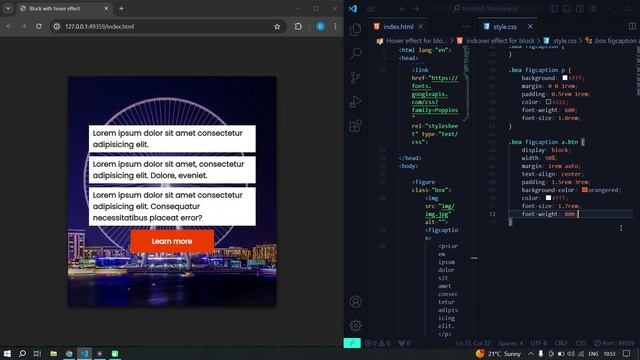Open More Actions ellipsis of left editor group
Viewport: 640px width, 360px height.
(x=466, y=27)
